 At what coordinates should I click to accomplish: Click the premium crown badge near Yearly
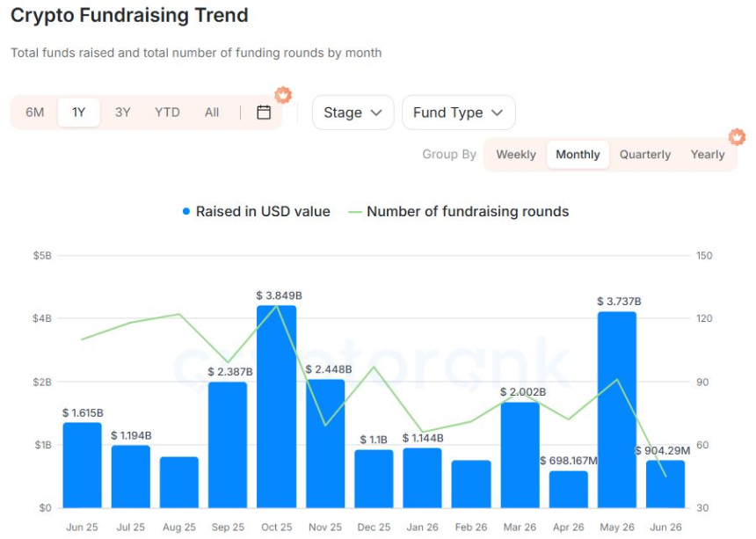click(737, 137)
